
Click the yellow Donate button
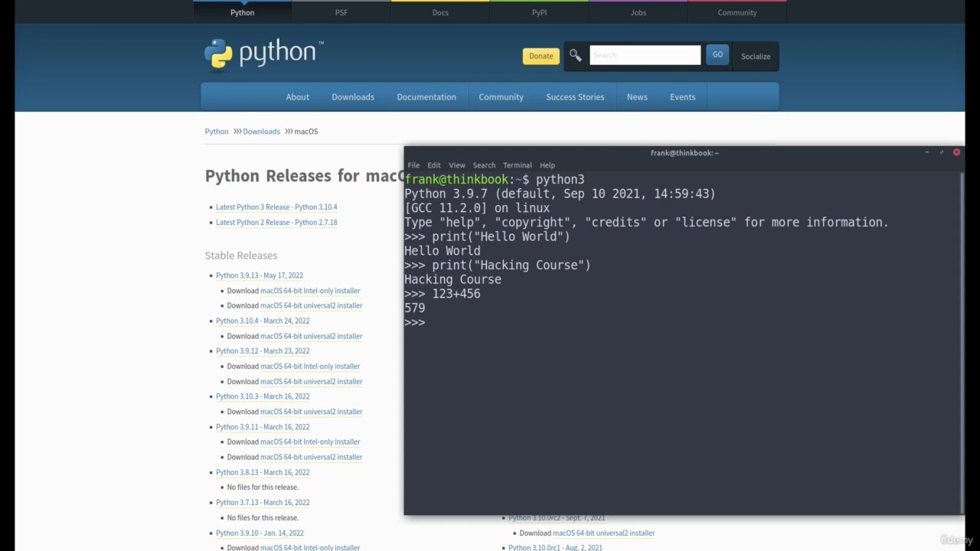point(541,56)
